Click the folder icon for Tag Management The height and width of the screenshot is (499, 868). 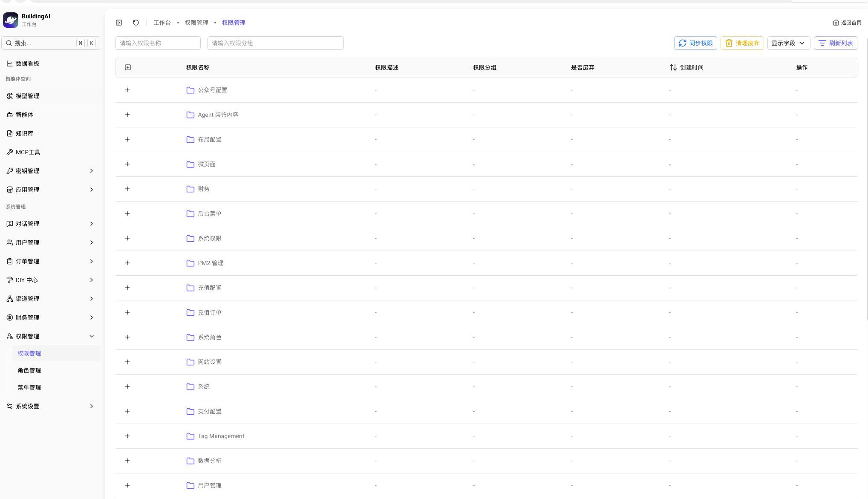tap(190, 436)
